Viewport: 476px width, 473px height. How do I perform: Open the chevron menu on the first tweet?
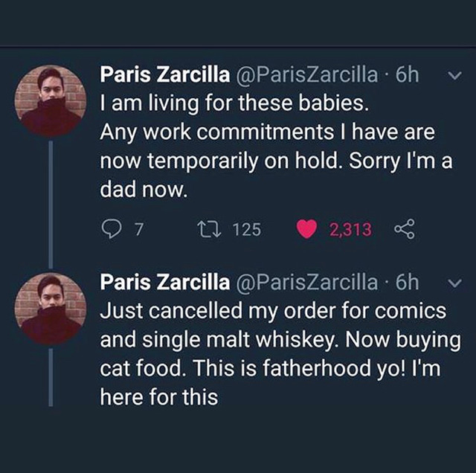tap(458, 75)
